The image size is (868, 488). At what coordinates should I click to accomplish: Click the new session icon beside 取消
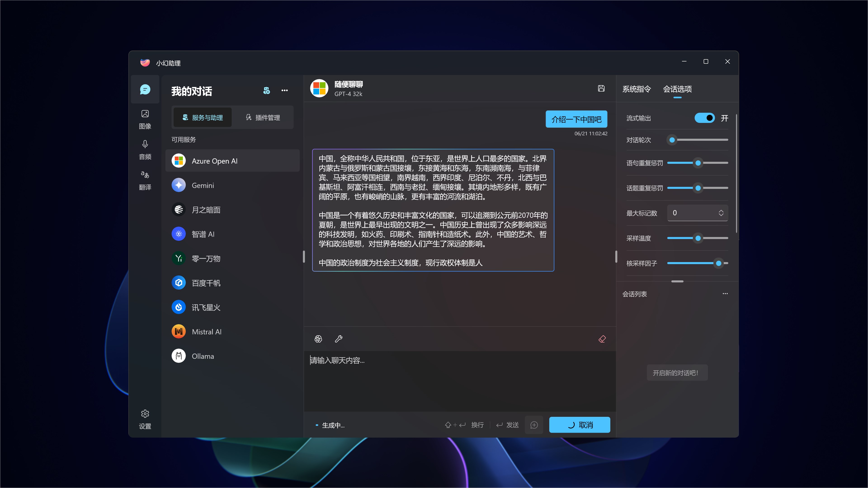tap(534, 425)
